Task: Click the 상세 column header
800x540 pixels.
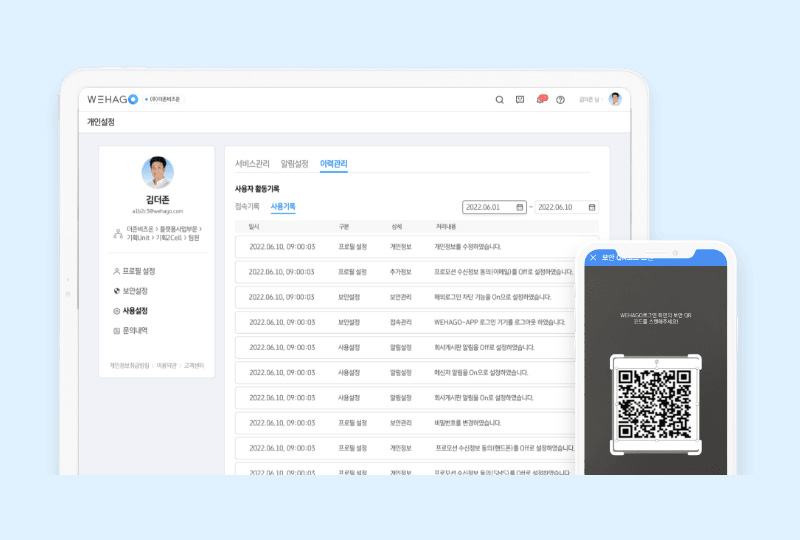Action: click(396, 227)
